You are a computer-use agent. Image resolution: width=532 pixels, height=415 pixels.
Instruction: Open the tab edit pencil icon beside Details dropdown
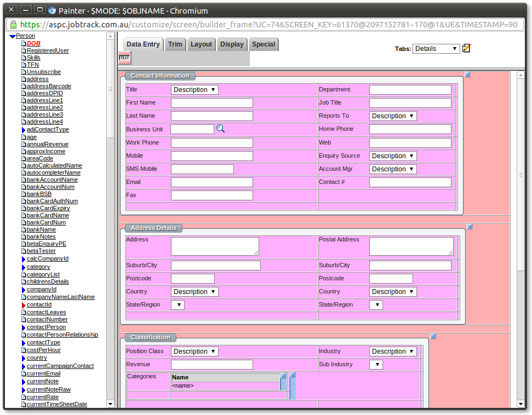click(467, 49)
